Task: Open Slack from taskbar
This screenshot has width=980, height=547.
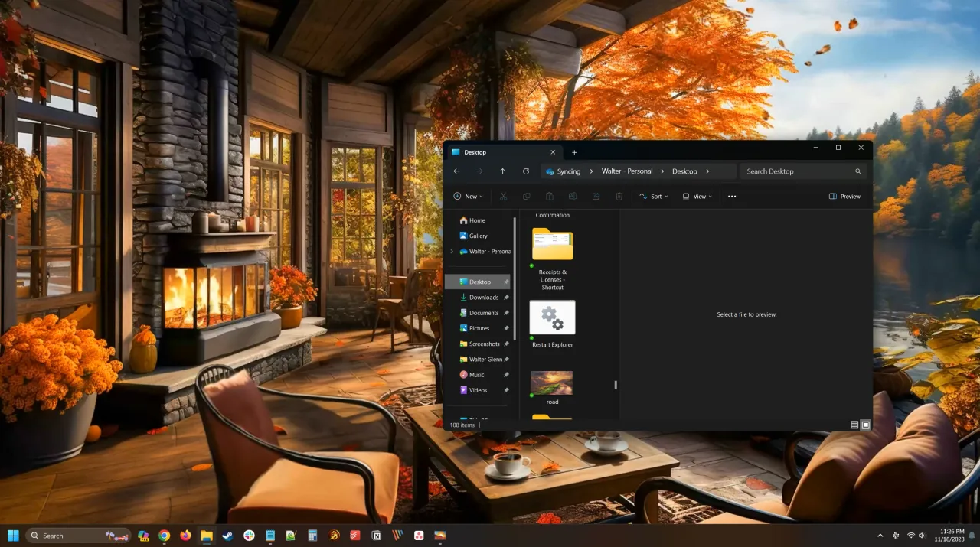Action: click(x=249, y=536)
